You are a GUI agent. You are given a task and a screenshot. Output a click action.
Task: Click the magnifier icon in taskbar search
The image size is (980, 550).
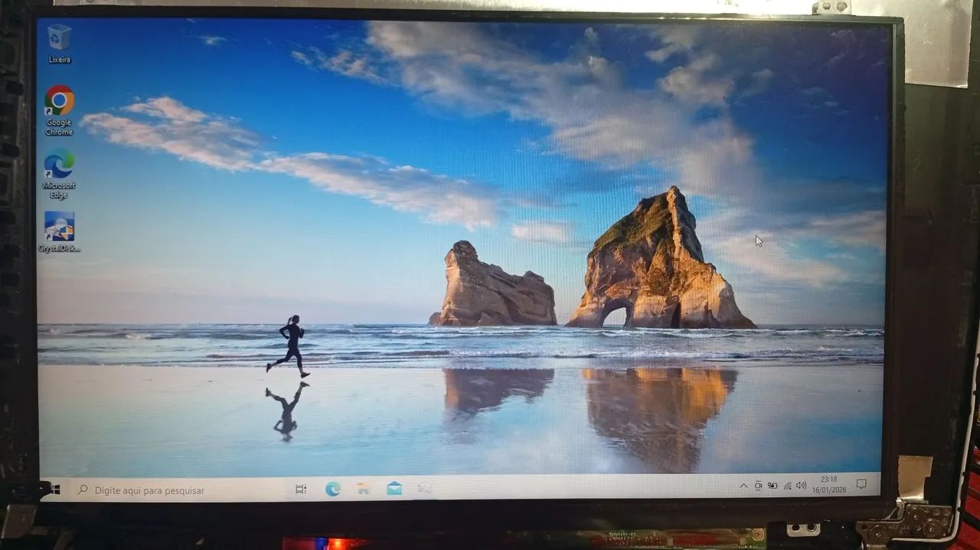[83, 490]
